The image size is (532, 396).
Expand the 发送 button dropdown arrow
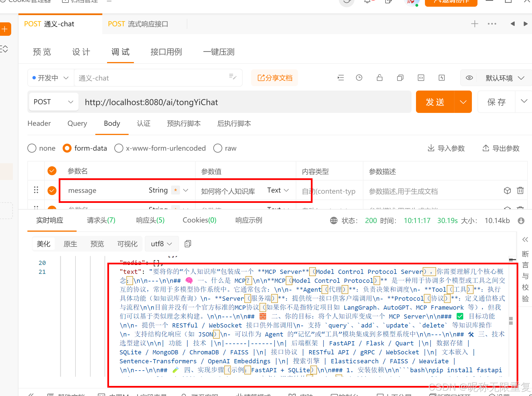pos(463,102)
